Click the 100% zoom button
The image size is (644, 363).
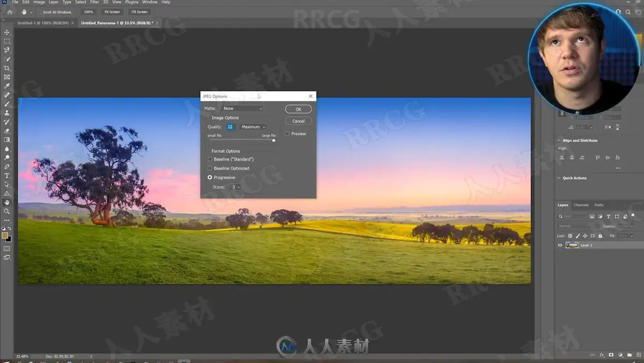point(89,12)
